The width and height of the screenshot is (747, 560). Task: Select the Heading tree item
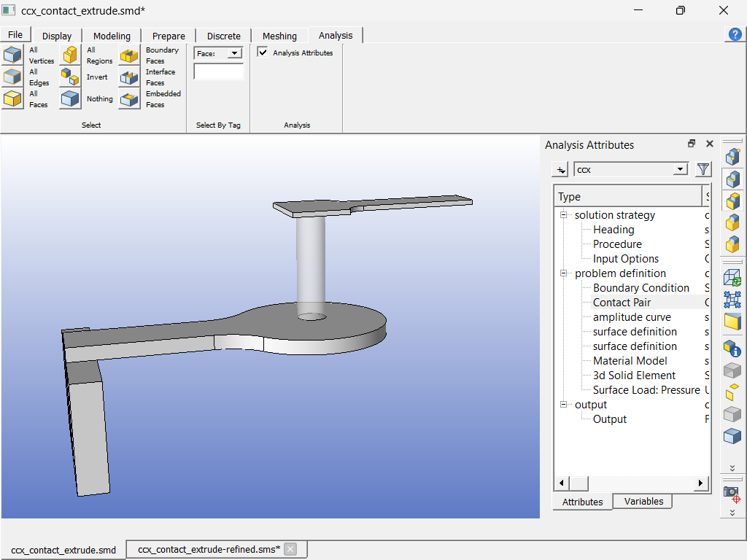(614, 230)
